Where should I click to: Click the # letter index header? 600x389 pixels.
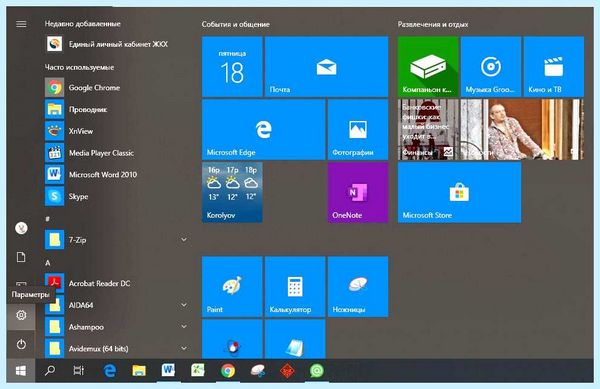coord(47,219)
